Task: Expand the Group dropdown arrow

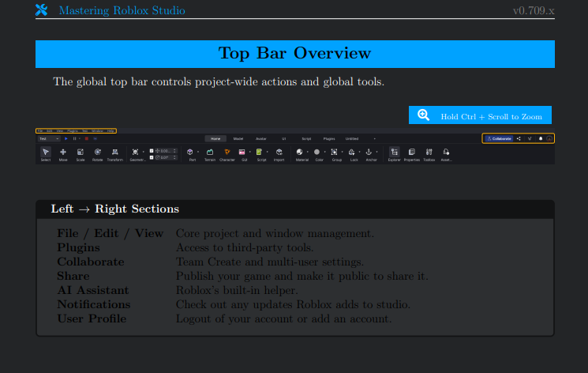Action: [x=342, y=152]
